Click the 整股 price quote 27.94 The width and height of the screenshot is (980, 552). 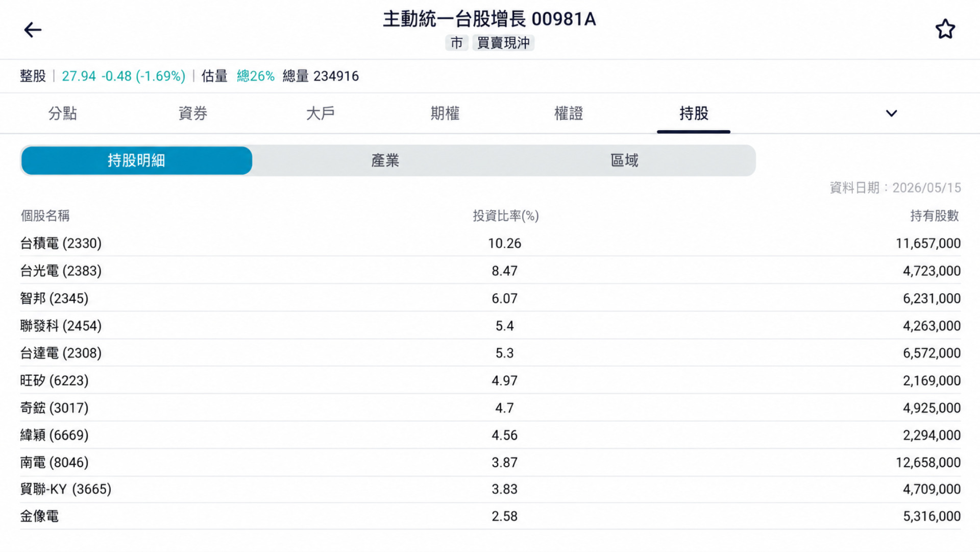(x=79, y=76)
